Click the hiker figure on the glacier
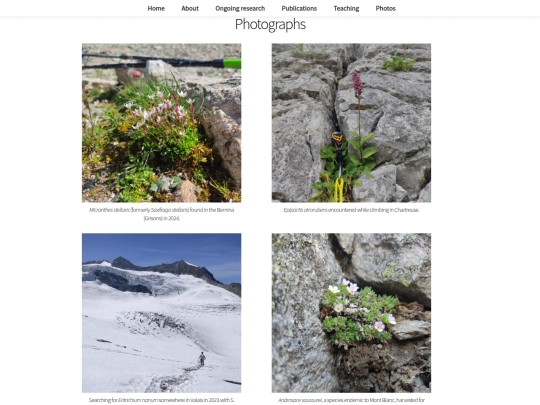Screen dimensions: 540x405 (202, 359)
